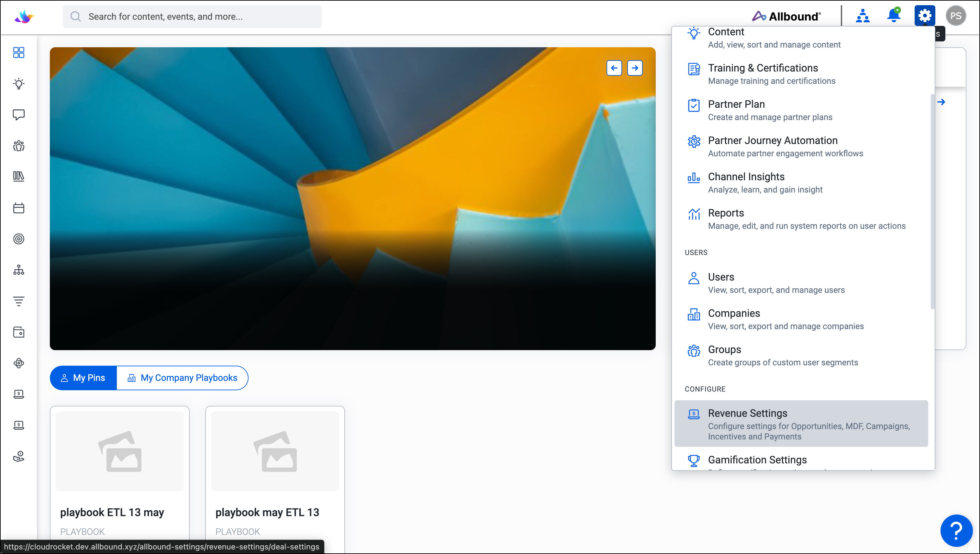Open Content in settings menu

(801, 38)
